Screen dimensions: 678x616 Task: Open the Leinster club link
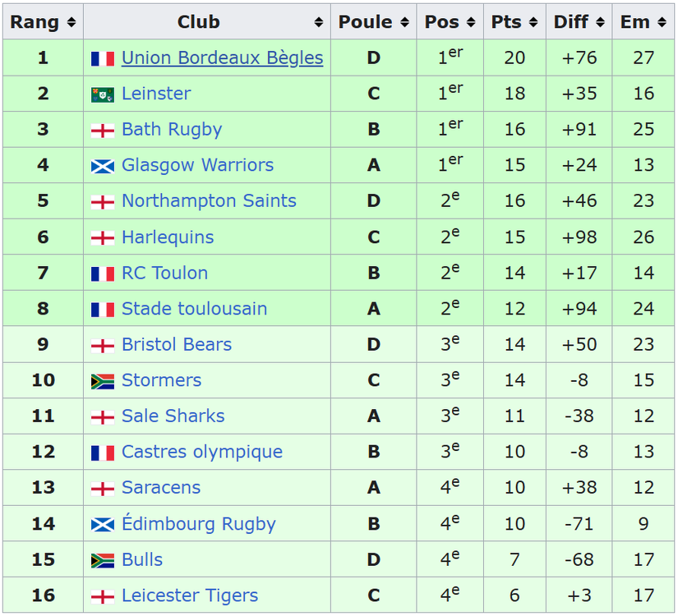156,94
